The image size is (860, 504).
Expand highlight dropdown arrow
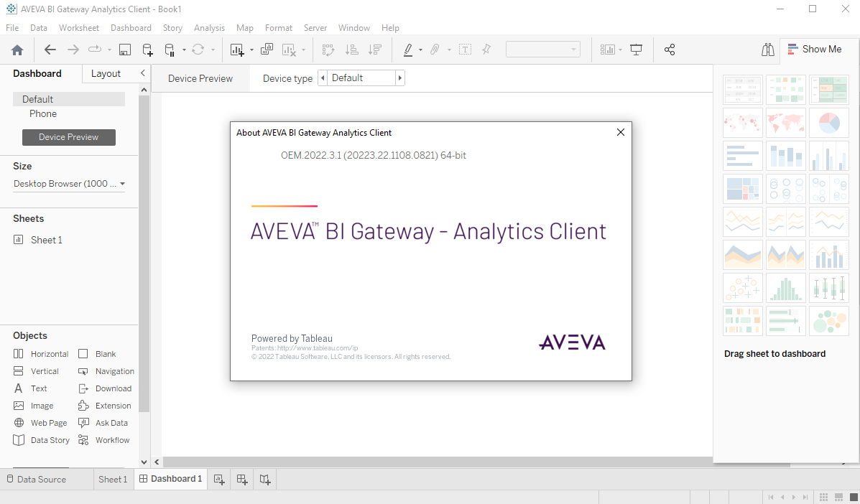click(x=421, y=50)
